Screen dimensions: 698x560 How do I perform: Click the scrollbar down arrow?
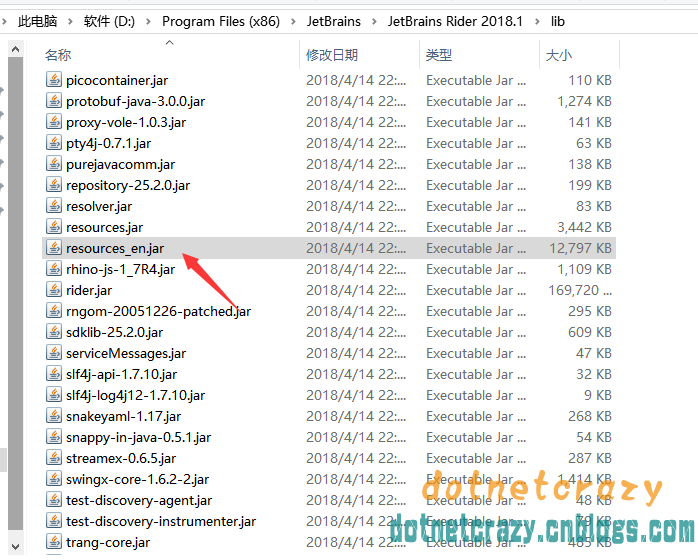(x=16, y=546)
